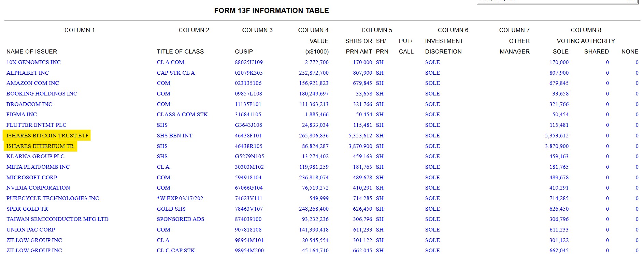Click CUSIP value 46438F101
This screenshot has height=254, width=644.
pyautogui.click(x=248, y=136)
